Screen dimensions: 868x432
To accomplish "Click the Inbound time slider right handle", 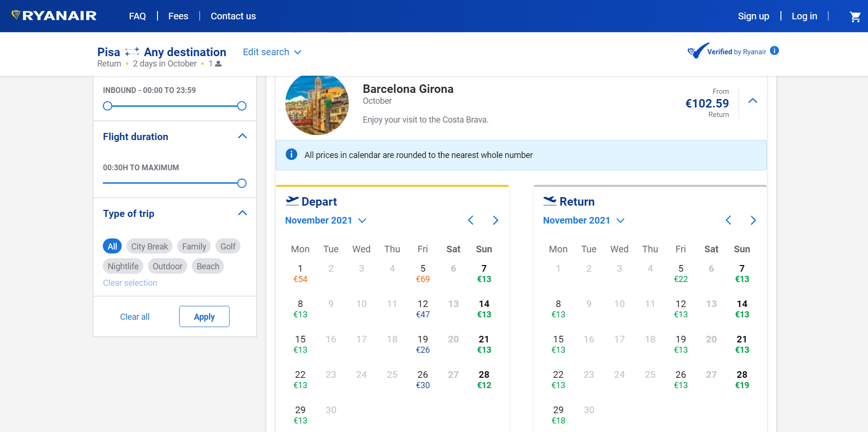I will [242, 106].
